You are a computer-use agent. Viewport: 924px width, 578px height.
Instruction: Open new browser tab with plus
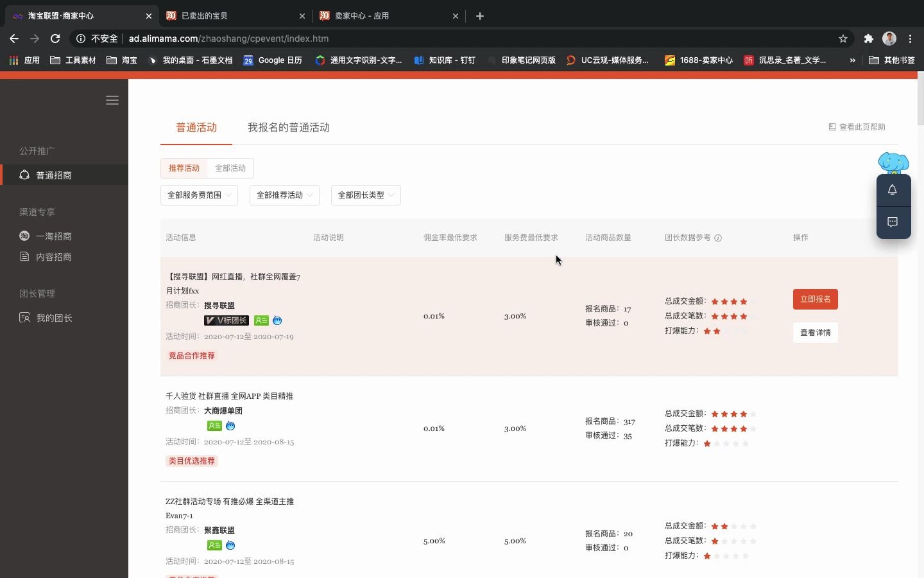480,16
